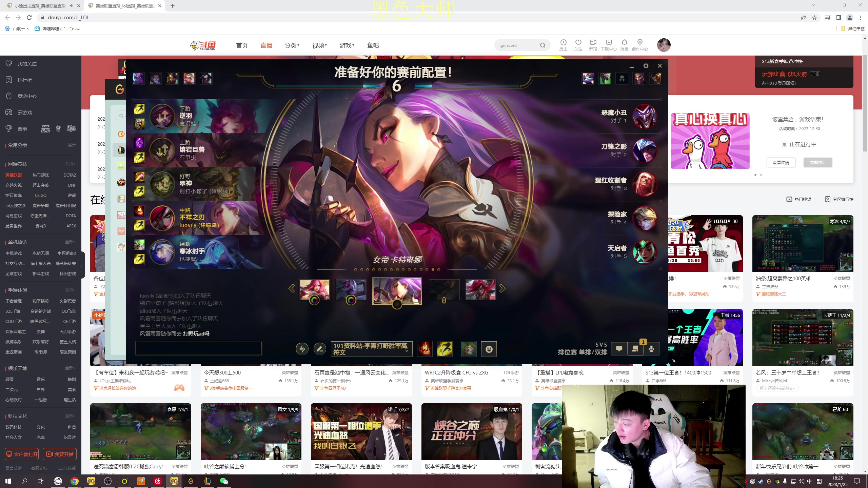Image resolution: width=868 pixels, height=488 pixels.
Task: Open chroma picker on second skin thumbnail
Action: point(351,300)
